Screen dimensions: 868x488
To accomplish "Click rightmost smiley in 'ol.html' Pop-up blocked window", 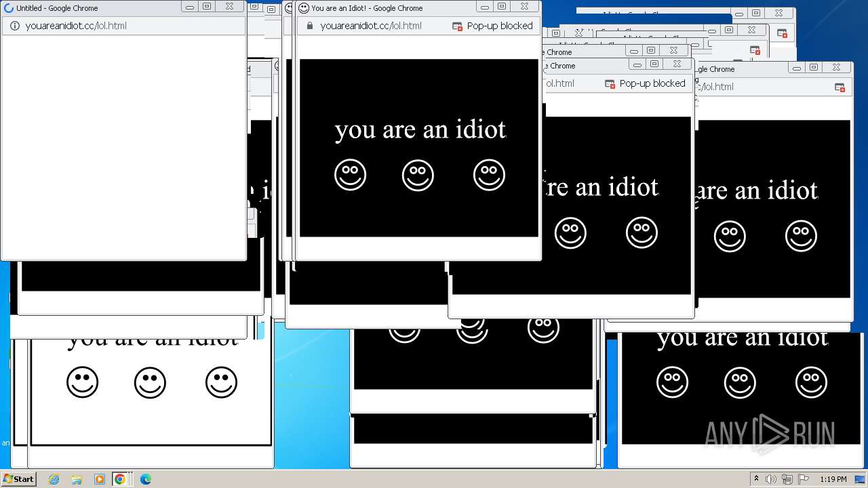I will tap(642, 232).
